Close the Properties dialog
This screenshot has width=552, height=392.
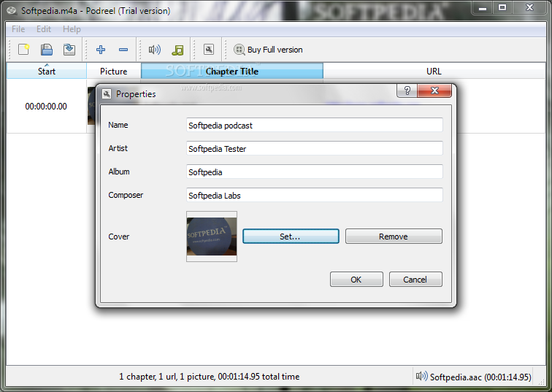click(434, 91)
